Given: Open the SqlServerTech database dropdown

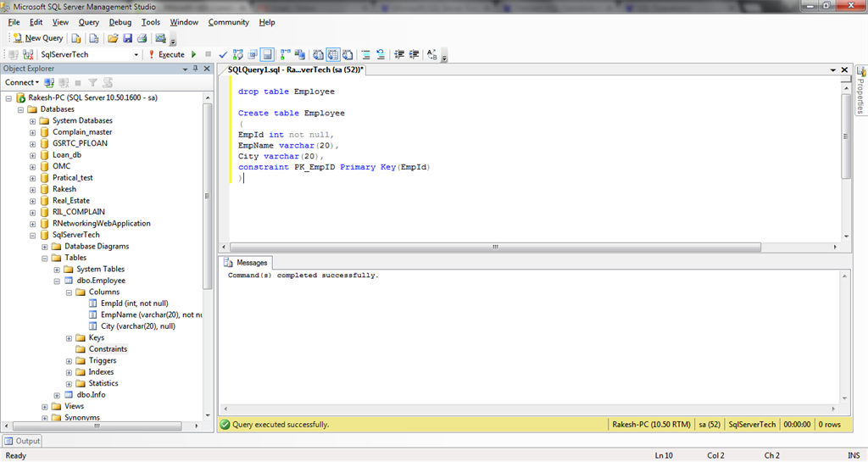Looking at the screenshot, I should (136, 54).
